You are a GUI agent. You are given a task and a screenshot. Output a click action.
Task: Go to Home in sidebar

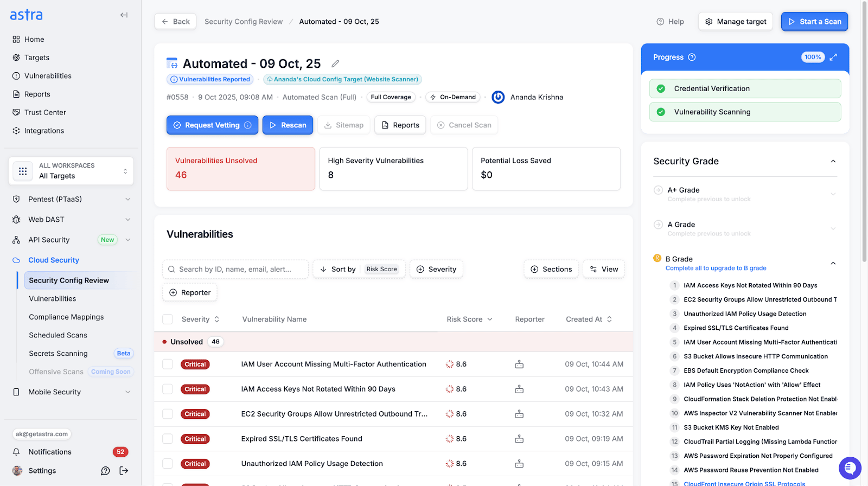click(34, 40)
